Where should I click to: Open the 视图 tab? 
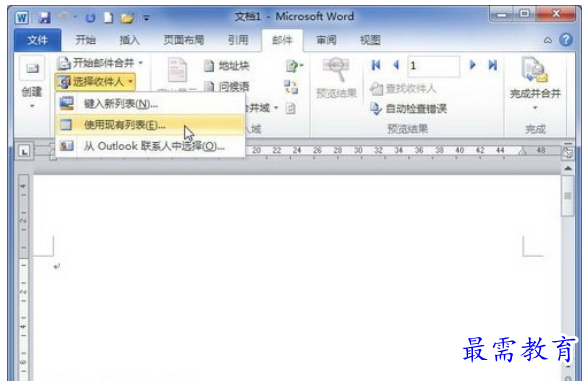pos(370,40)
